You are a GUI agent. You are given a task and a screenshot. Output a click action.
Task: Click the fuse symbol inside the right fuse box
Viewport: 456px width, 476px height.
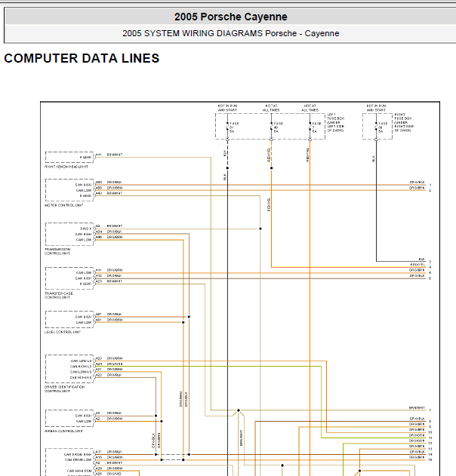coord(376,127)
